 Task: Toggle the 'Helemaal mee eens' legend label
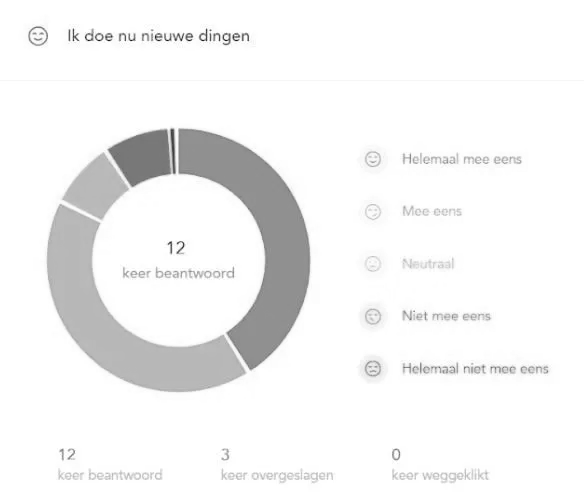(462, 159)
